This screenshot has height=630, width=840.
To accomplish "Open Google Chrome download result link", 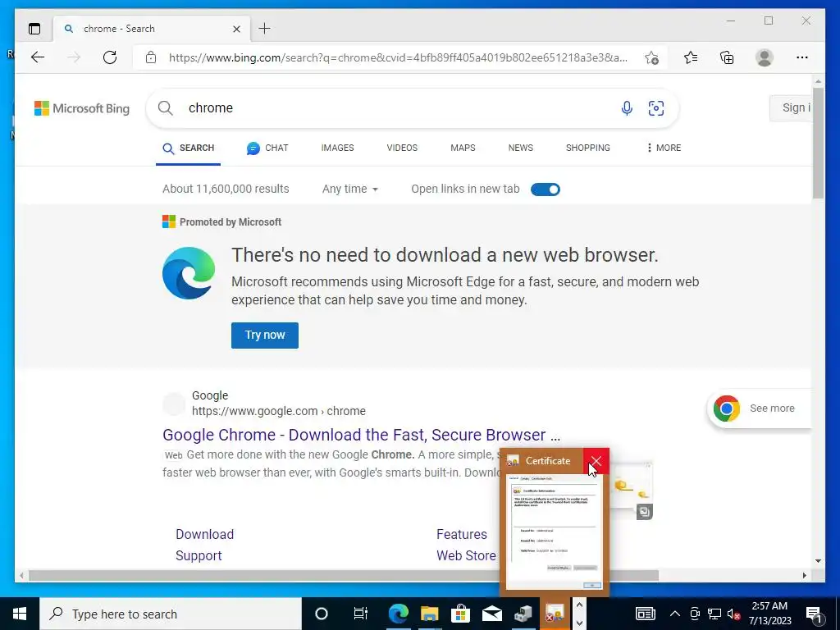I will click(x=362, y=435).
